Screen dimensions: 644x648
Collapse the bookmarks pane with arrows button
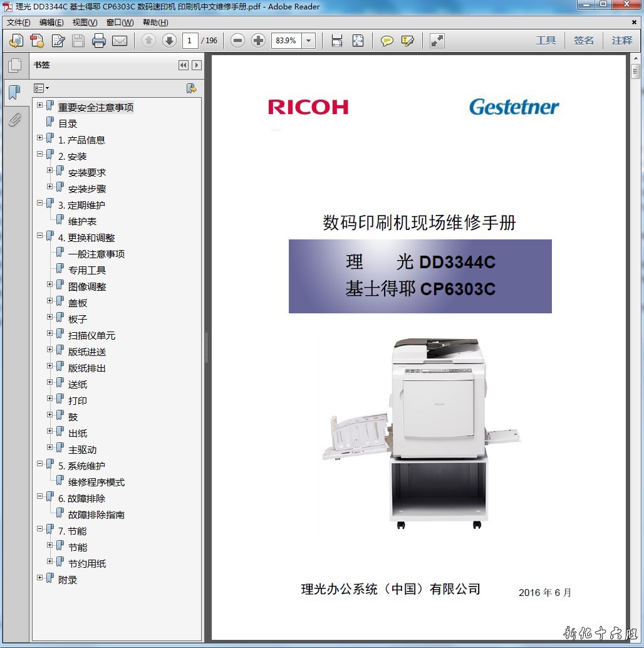pyautogui.click(x=183, y=65)
